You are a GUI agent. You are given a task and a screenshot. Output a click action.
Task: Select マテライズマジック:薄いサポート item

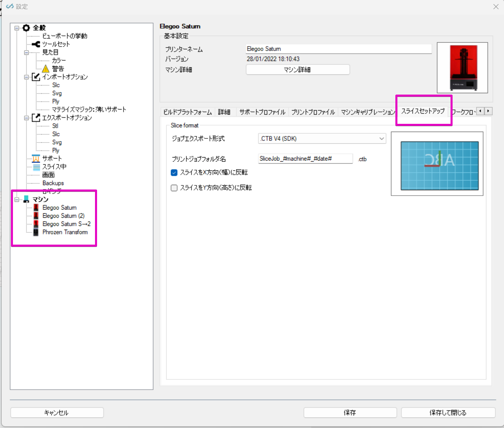point(89,110)
